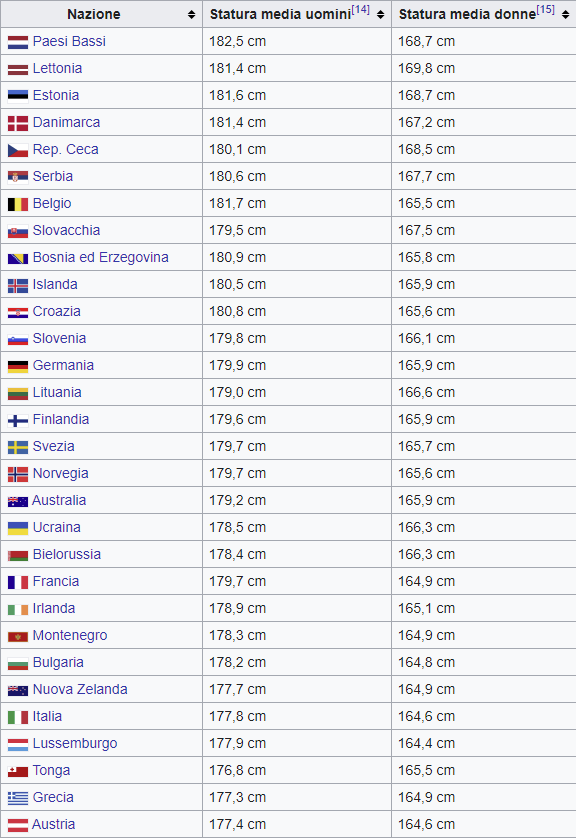Click the Montenegro country link
Viewport: 576px width, 838px height.
[70, 635]
